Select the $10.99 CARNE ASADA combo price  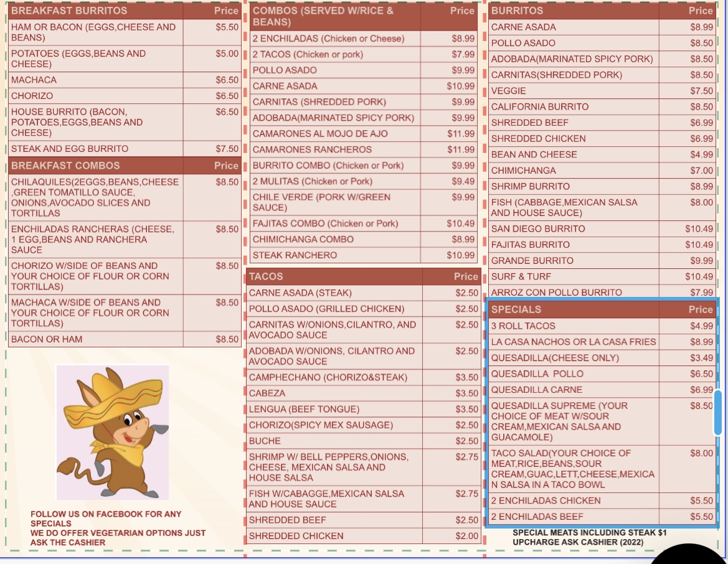click(x=460, y=86)
